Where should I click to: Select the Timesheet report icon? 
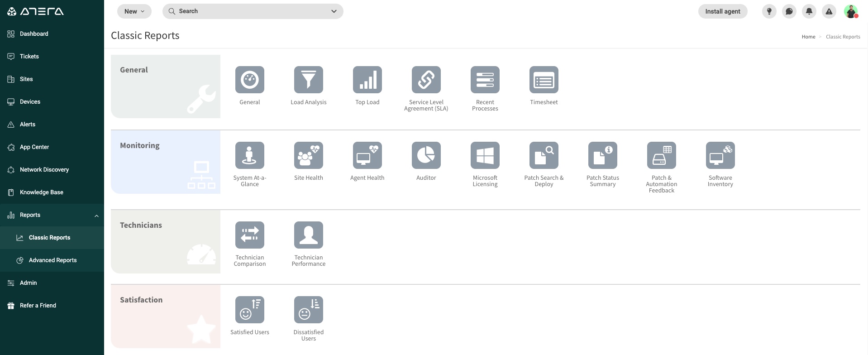pyautogui.click(x=544, y=80)
